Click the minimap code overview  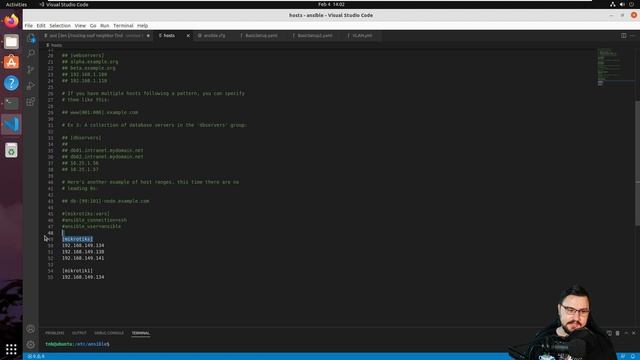[615, 67]
